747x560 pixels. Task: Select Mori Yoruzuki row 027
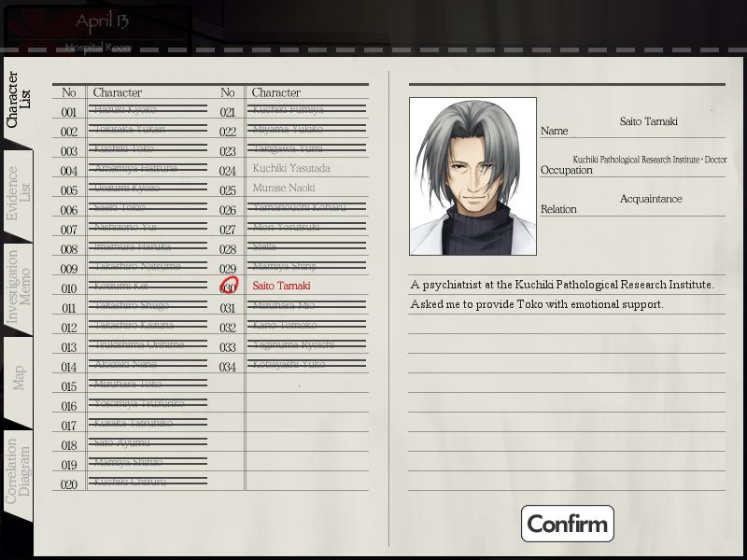pyautogui.click(x=307, y=227)
